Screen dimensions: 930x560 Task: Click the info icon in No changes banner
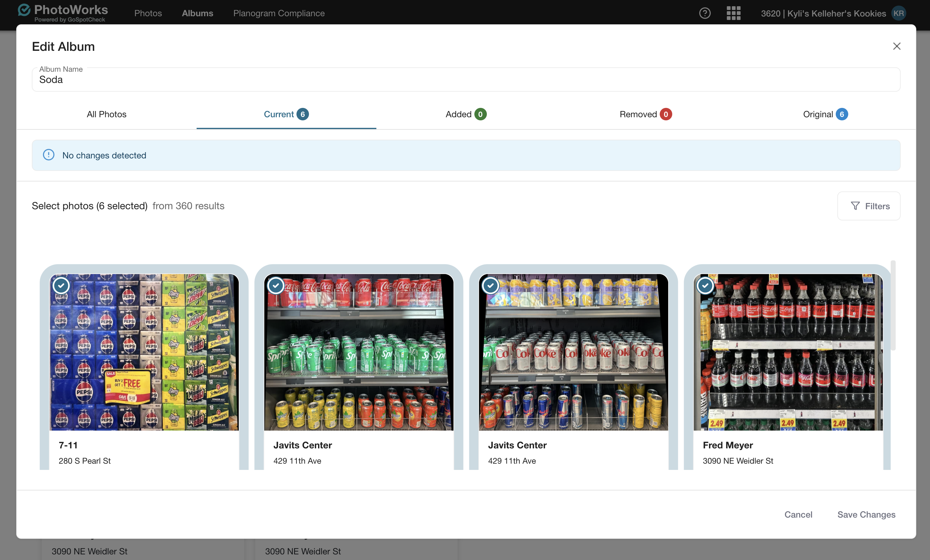(49, 155)
